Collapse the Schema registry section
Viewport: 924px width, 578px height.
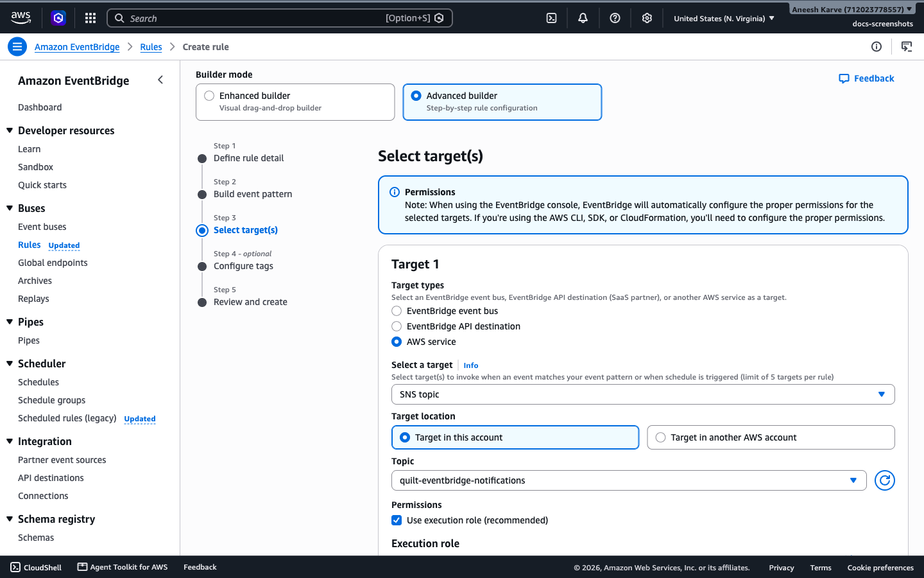(x=10, y=519)
